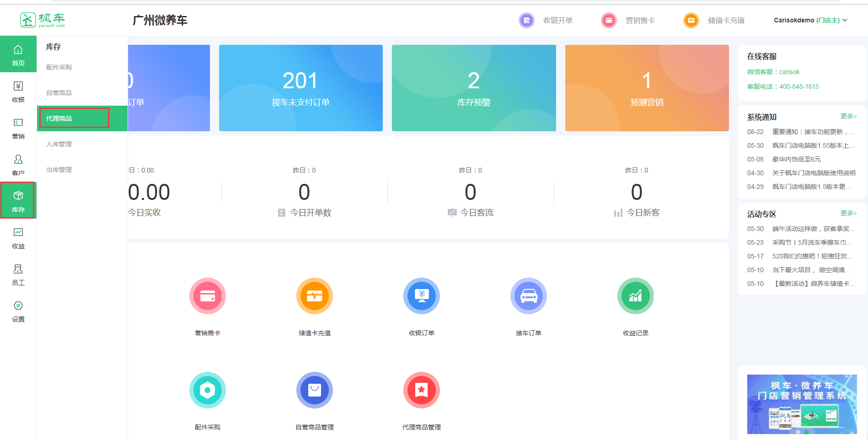Click the 接车订单 car icon shortcut
Screen dimensions: 868x440
[x=528, y=296]
